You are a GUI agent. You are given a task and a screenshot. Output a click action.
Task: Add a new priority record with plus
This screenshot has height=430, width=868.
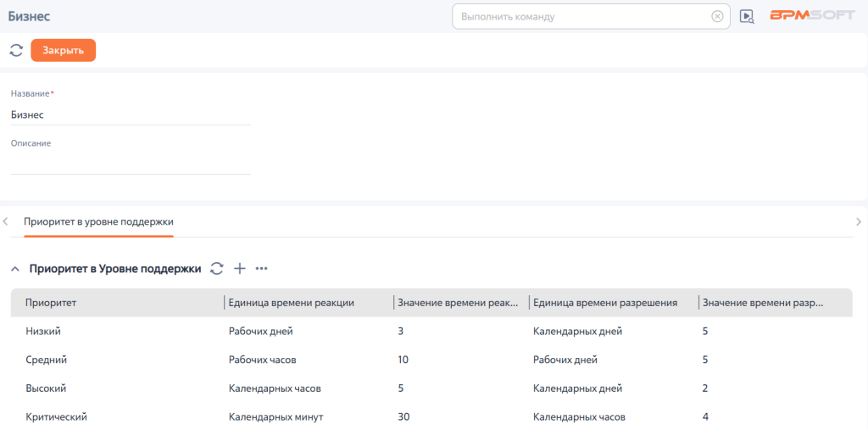coord(239,269)
